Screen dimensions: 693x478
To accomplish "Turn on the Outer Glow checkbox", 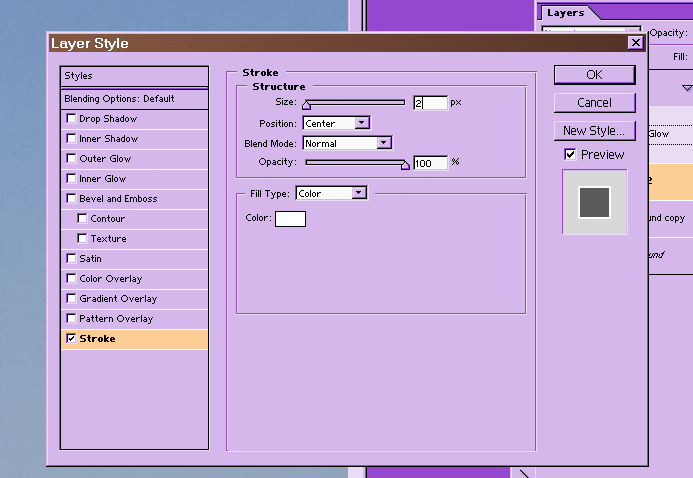I will click(70, 159).
